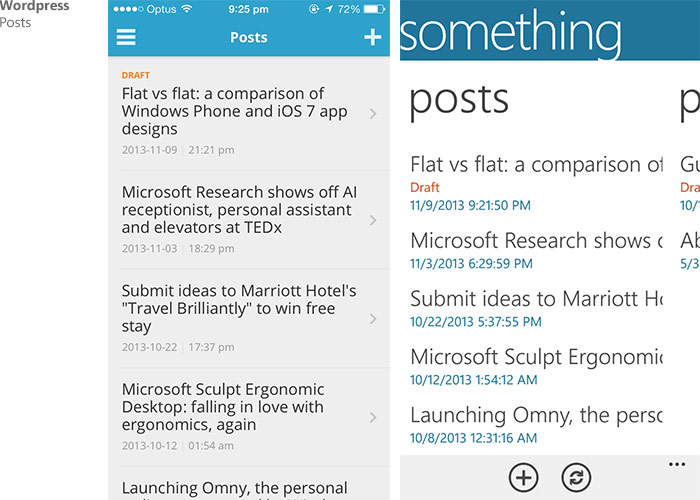The image size is (700, 500).
Task: Open chevron for Microsoft Research TEDx post
Action: pyautogui.click(x=373, y=220)
